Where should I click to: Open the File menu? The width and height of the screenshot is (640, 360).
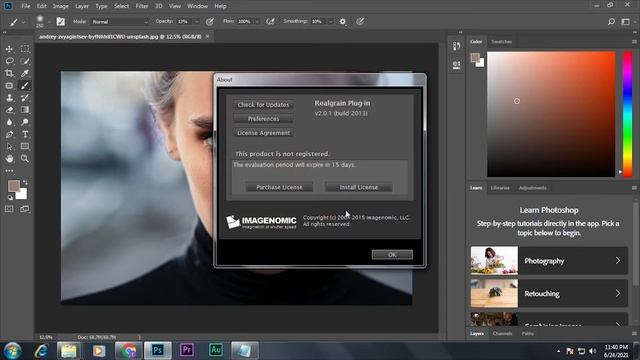coord(26,6)
